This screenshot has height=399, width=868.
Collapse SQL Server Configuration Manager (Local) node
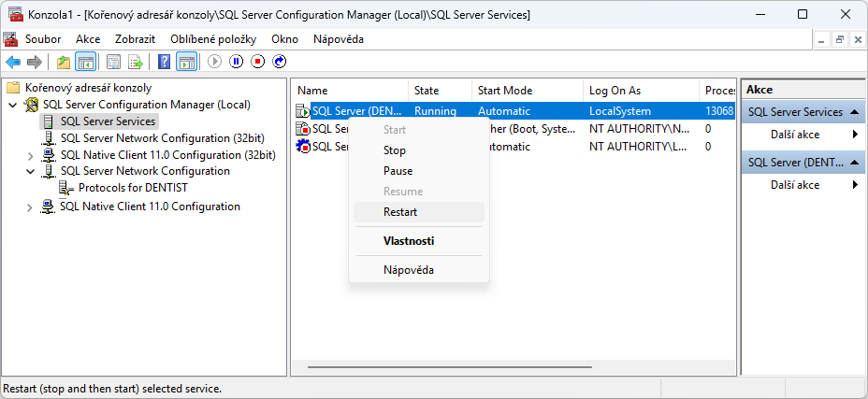point(14,105)
